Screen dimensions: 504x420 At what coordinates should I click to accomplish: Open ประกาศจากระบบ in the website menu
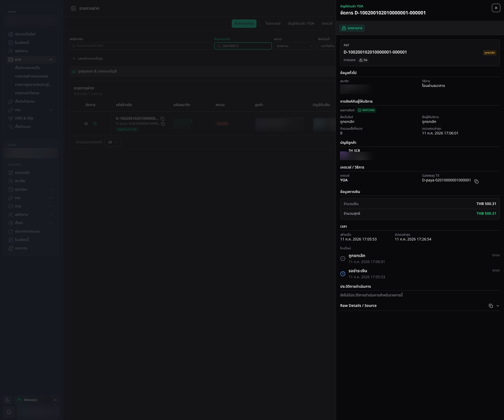31,232
